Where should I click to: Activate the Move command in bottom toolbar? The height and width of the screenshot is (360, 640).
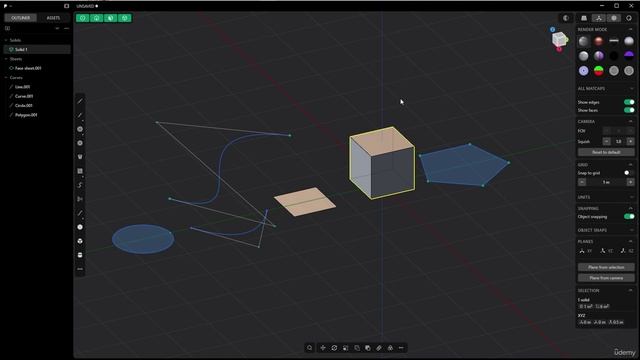tap(323, 348)
